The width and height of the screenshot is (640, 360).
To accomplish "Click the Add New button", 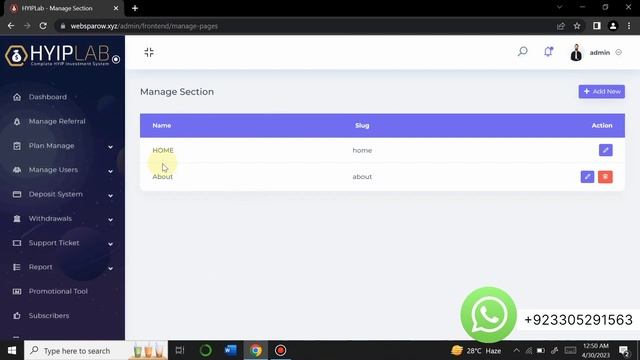I will tap(602, 91).
